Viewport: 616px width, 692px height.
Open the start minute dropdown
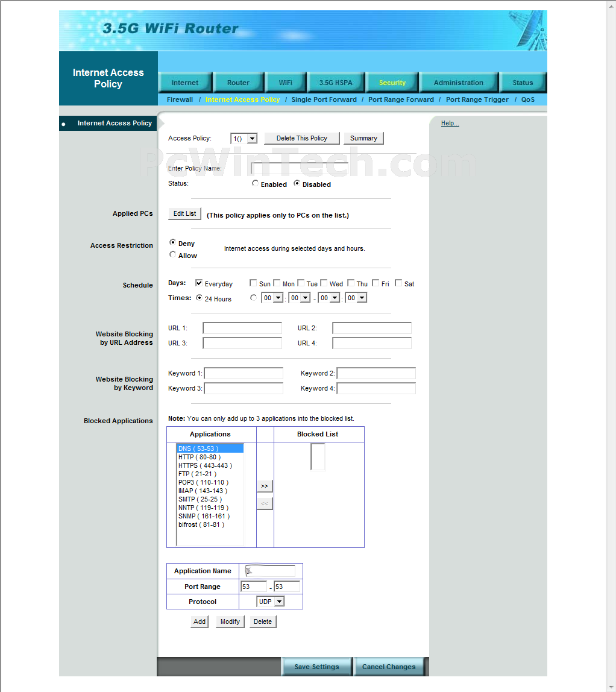coord(299,298)
